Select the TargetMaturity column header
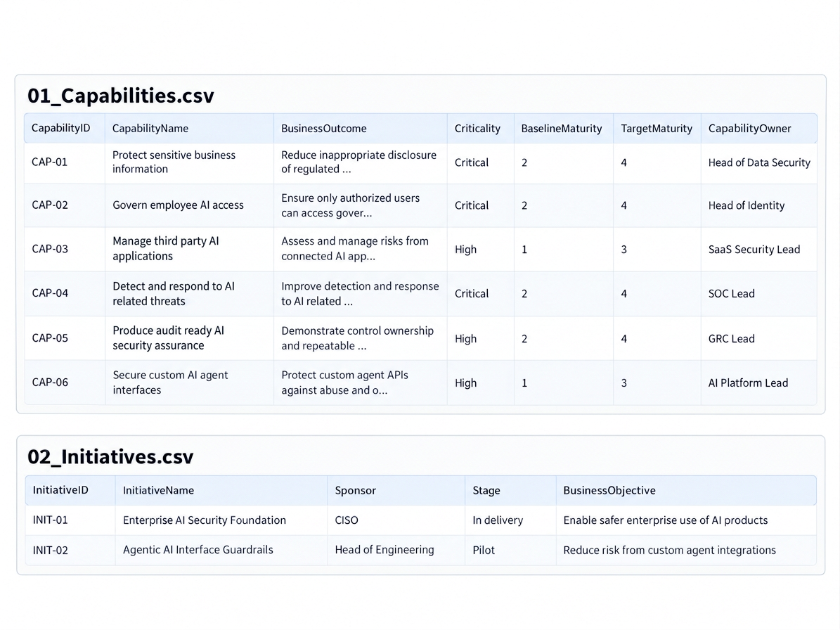840x630 pixels. [x=657, y=129]
